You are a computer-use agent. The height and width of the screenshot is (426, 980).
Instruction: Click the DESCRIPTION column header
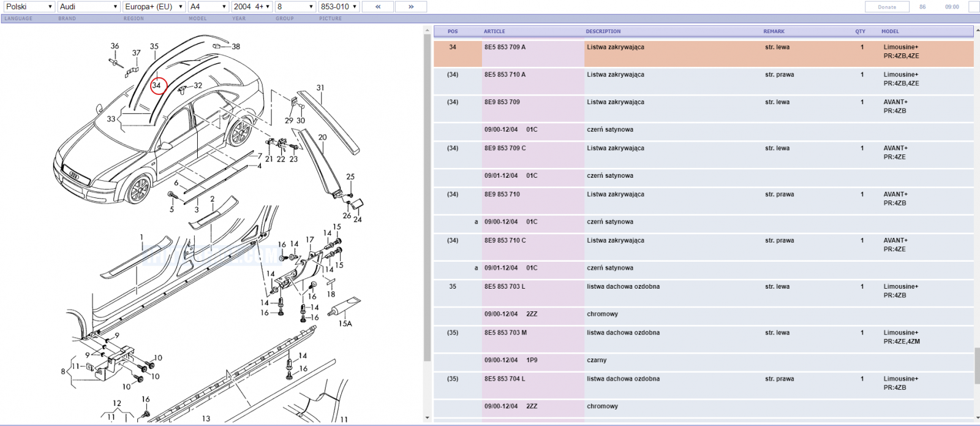tap(603, 31)
